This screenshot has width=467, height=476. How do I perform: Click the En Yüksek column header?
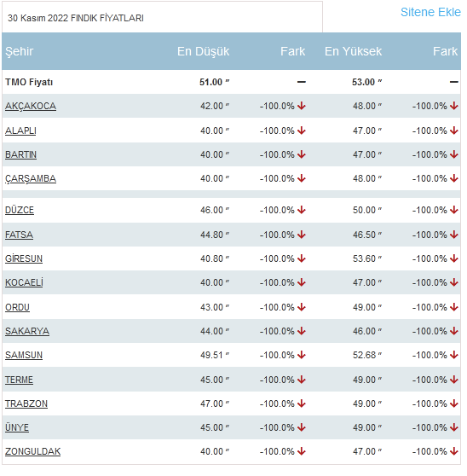tap(354, 51)
